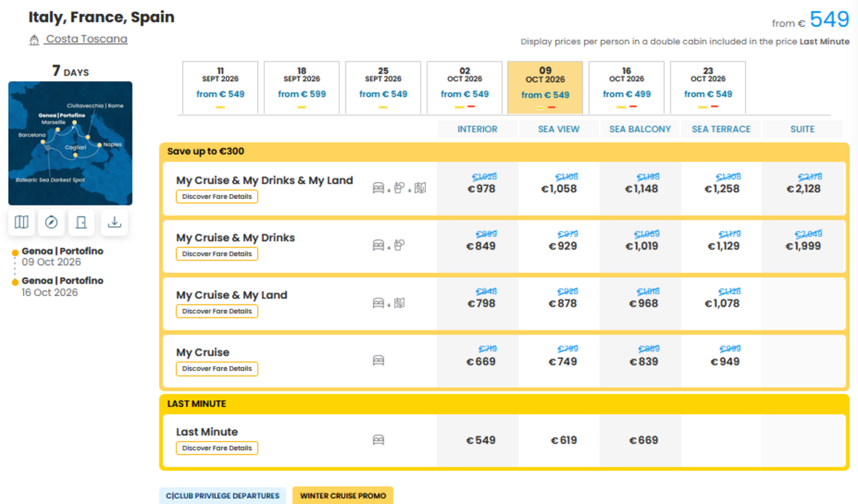The height and width of the screenshot is (504, 858).
Task: Choose €1,148 Sea Balcony price
Action: pyautogui.click(x=641, y=188)
